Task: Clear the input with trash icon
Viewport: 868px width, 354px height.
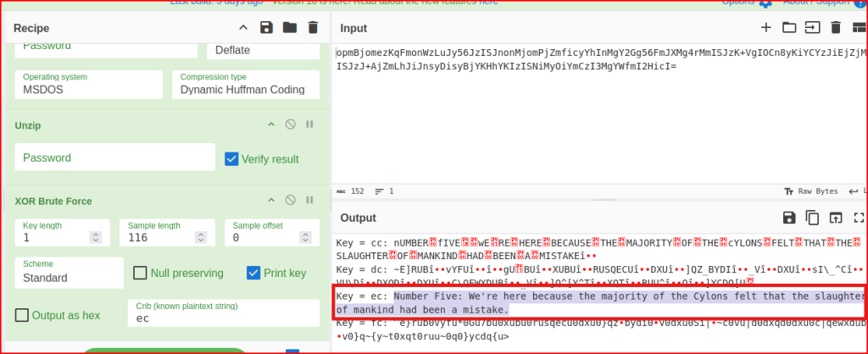Action: click(836, 28)
